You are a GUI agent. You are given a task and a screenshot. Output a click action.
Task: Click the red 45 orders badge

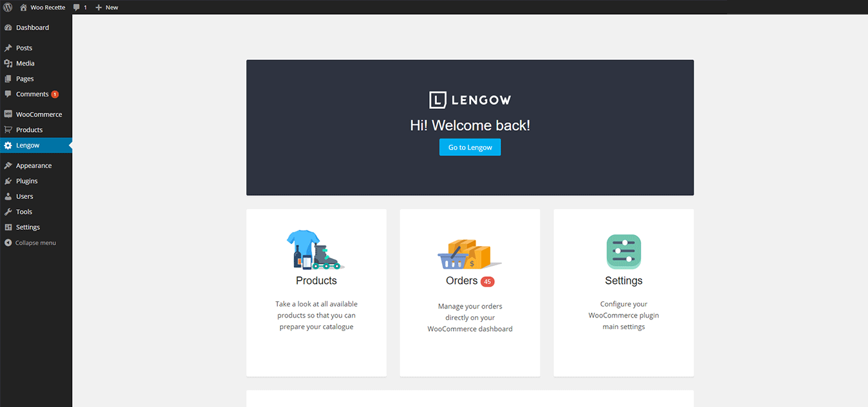(487, 281)
